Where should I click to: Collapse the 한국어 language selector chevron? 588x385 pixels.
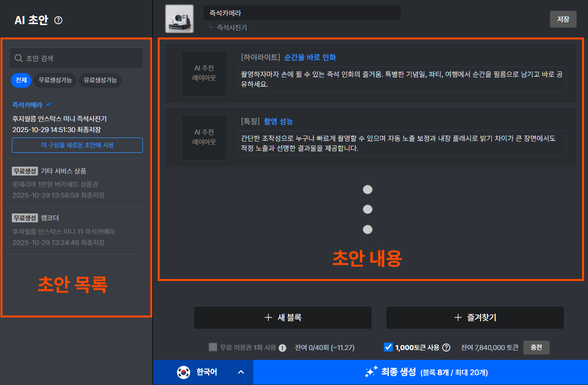[241, 373]
